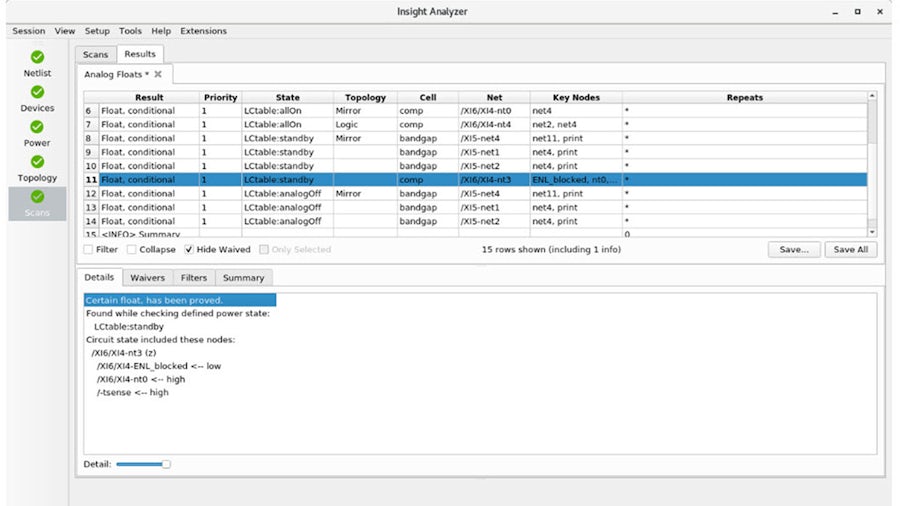Select row 8 bandgap Mirror result
The height and width of the screenshot is (506, 900).
pyautogui.click(x=138, y=138)
